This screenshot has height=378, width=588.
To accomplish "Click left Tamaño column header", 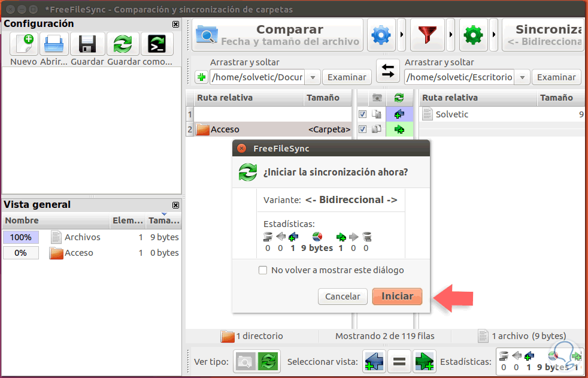I will [327, 98].
